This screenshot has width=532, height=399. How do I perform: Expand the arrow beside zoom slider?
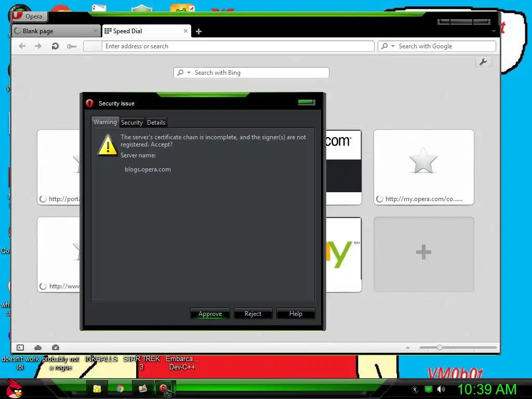pyautogui.click(x=408, y=348)
